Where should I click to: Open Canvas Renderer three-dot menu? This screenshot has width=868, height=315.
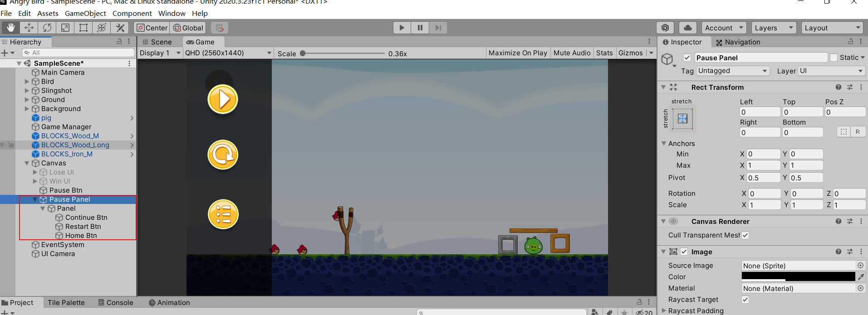[x=861, y=221]
